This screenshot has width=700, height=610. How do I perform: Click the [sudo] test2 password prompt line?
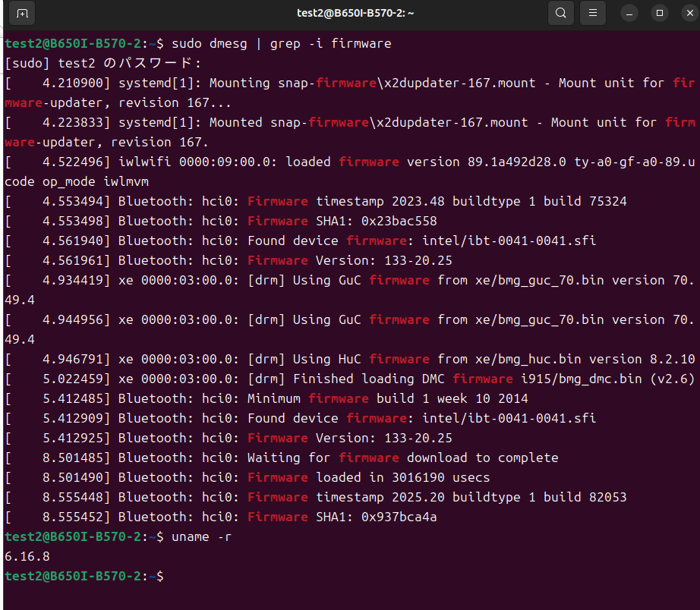click(103, 64)
